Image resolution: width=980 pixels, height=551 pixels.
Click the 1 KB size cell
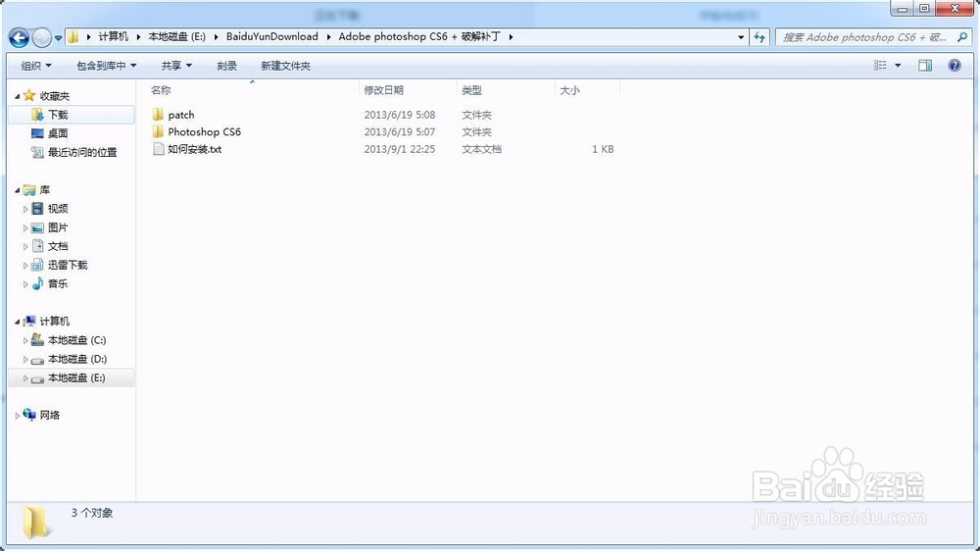pos(603,149)
